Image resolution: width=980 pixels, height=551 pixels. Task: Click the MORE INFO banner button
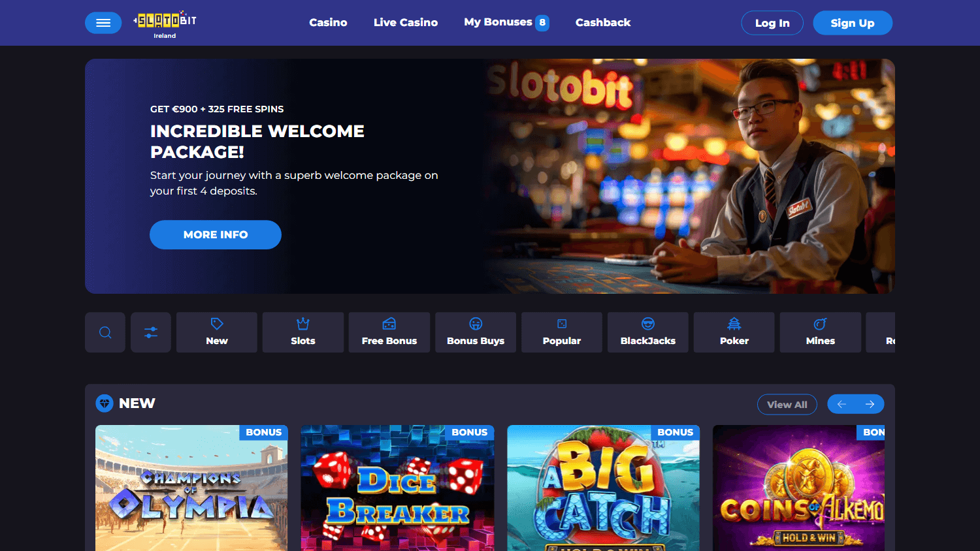[216, 234]
